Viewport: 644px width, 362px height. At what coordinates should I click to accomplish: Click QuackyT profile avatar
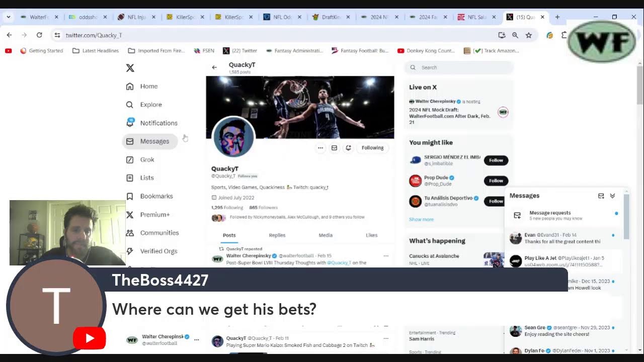click(234, 137)
